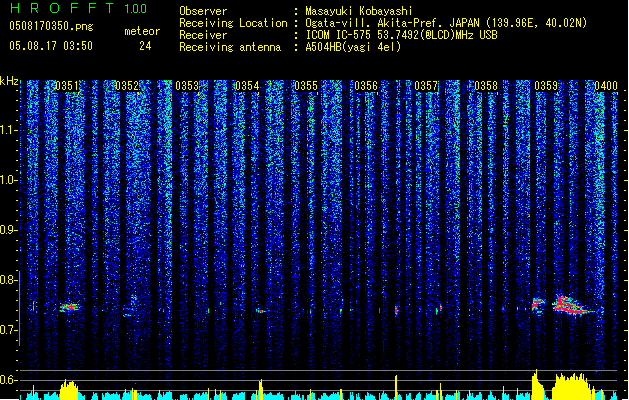Click the 1.0 frequency axis label
This screenshot has height=400, width=629.
click(9, 180)
